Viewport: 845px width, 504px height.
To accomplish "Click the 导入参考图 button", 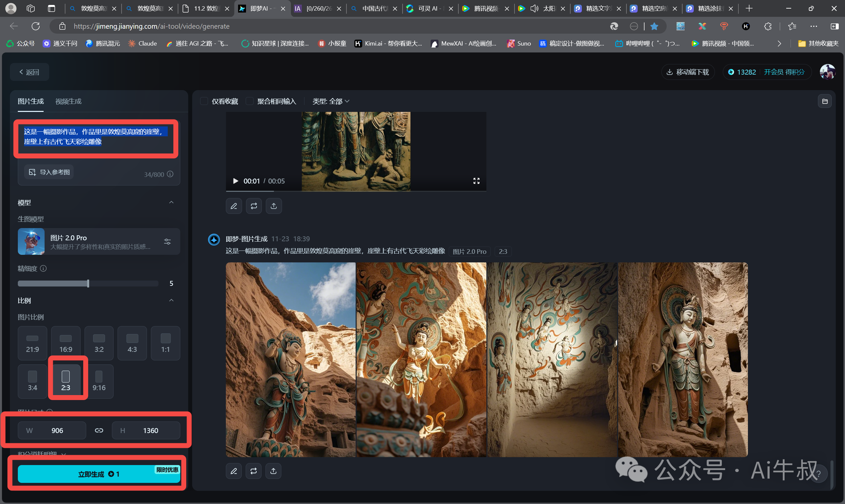I will 49,172.
